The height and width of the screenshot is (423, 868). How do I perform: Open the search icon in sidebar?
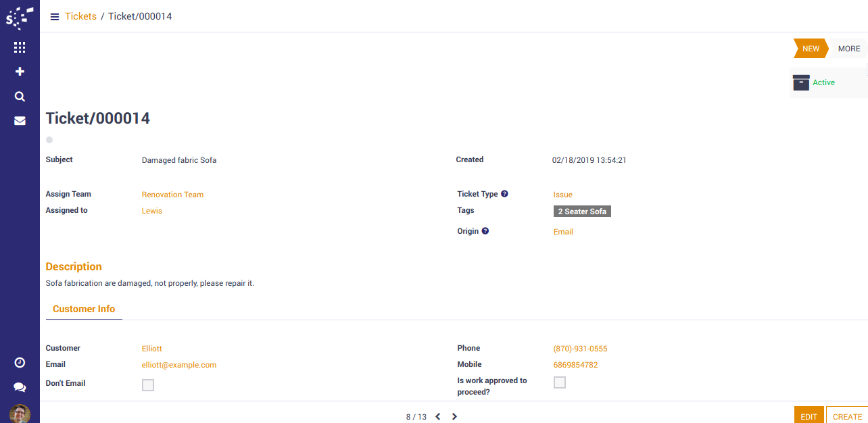[20, 97]
